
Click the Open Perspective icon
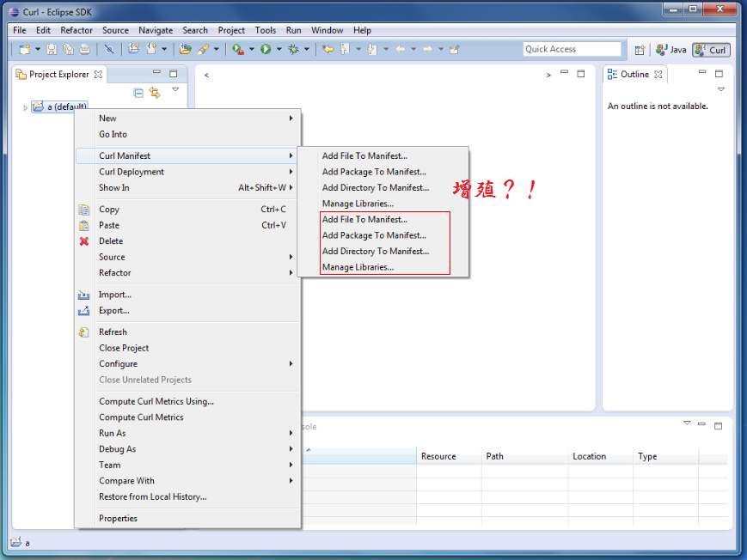point(640,50)
